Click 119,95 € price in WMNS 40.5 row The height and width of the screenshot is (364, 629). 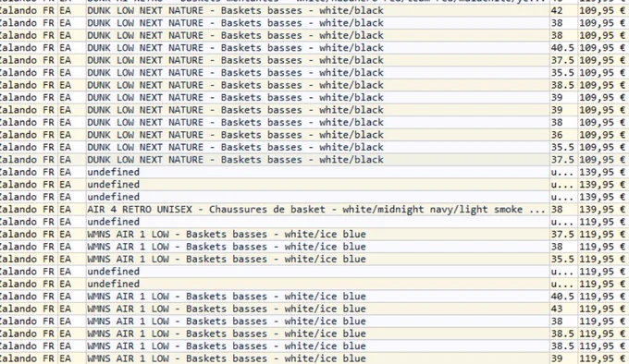click(x=602, y=297)
